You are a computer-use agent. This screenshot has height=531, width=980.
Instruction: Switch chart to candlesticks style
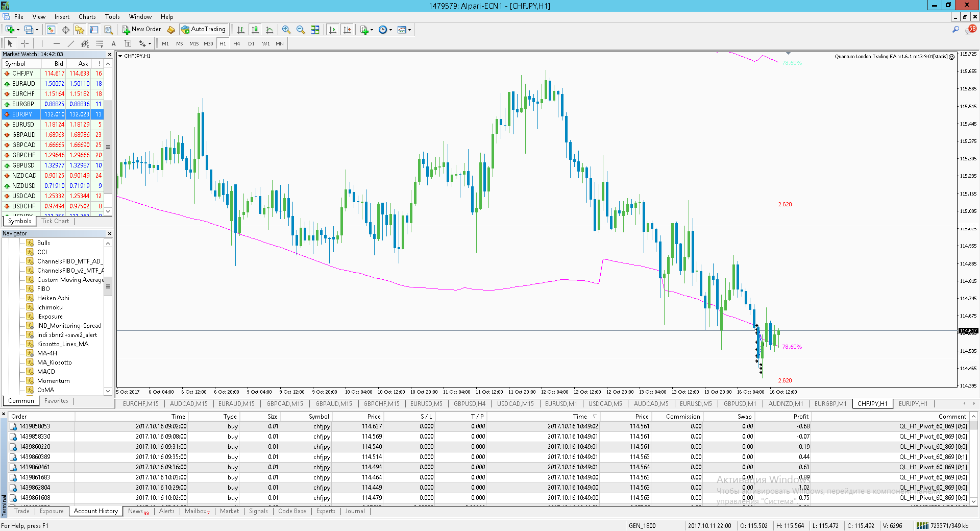pos(255,30)
